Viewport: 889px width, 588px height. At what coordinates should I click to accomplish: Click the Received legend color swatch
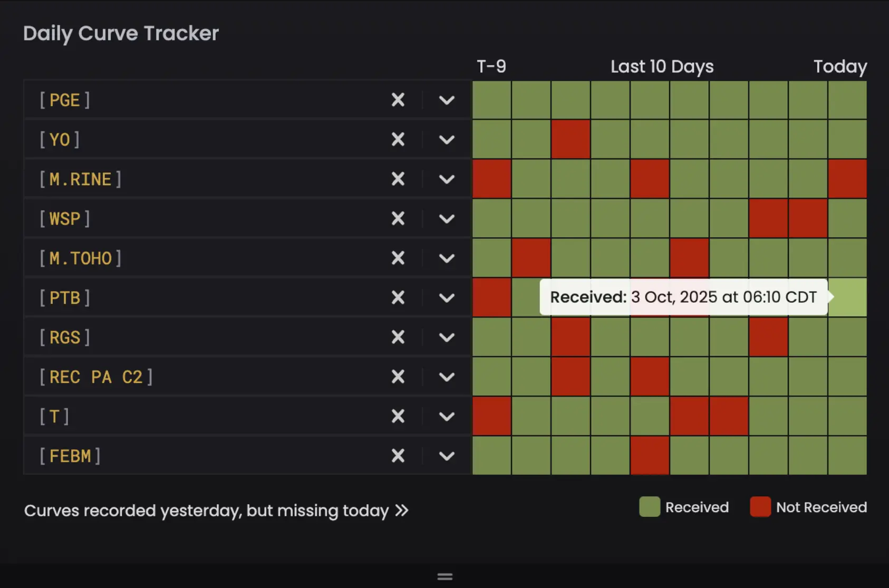click(649, 507)
